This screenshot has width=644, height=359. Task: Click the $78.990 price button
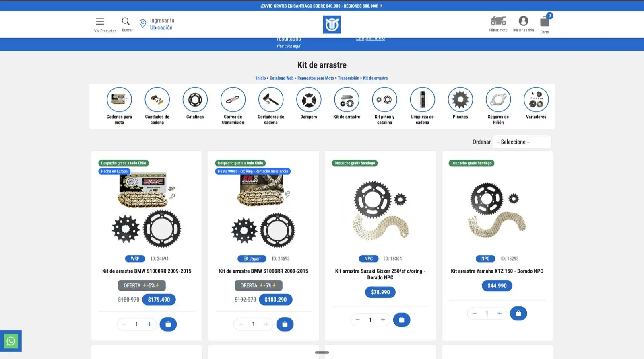[380, 292]
